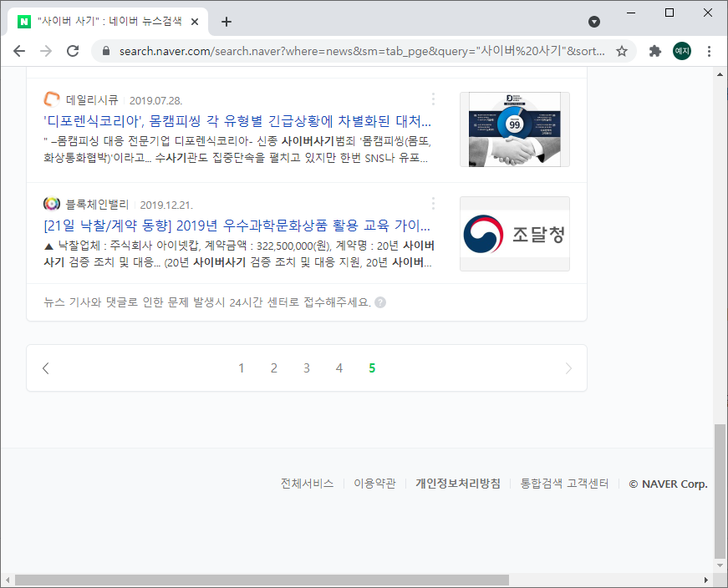Open the 디포렌식코리아 몸캠피씽 article headline
The width and height of the screenshot is (728, 588).
pos(237,121)
